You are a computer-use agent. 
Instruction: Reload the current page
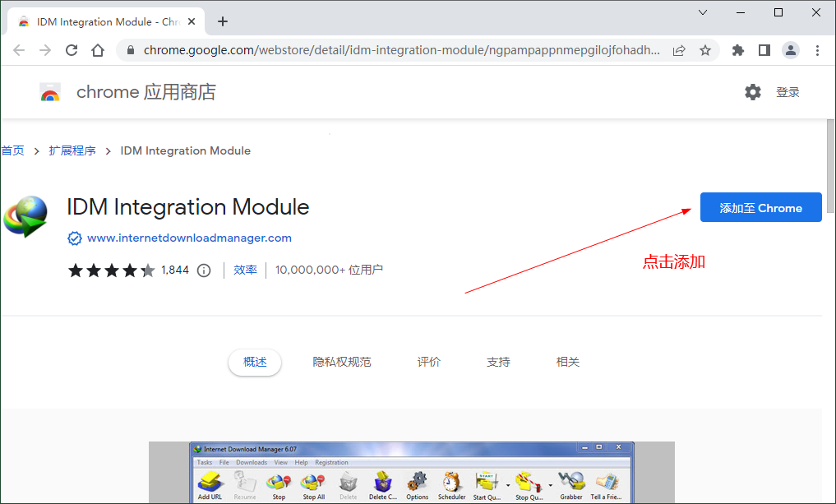(72, 50)
